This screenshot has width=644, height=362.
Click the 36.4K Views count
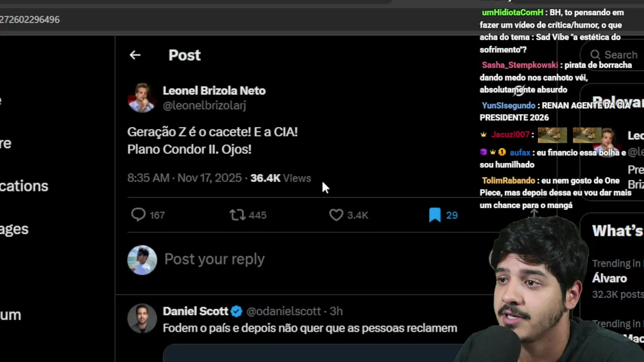[x=281, y=178]
